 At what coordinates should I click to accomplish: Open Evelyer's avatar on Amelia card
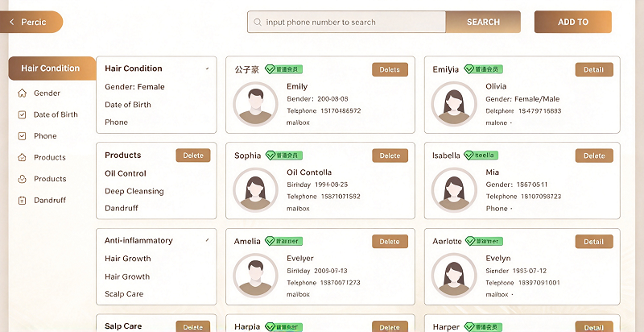(255, 276)
